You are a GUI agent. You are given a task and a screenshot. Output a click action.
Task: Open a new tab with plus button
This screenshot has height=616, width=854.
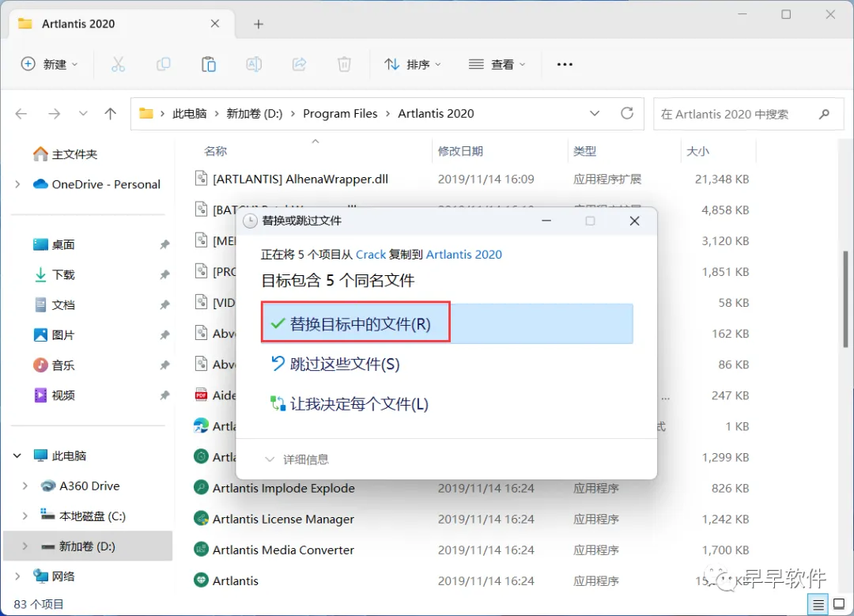pos(259,24)
